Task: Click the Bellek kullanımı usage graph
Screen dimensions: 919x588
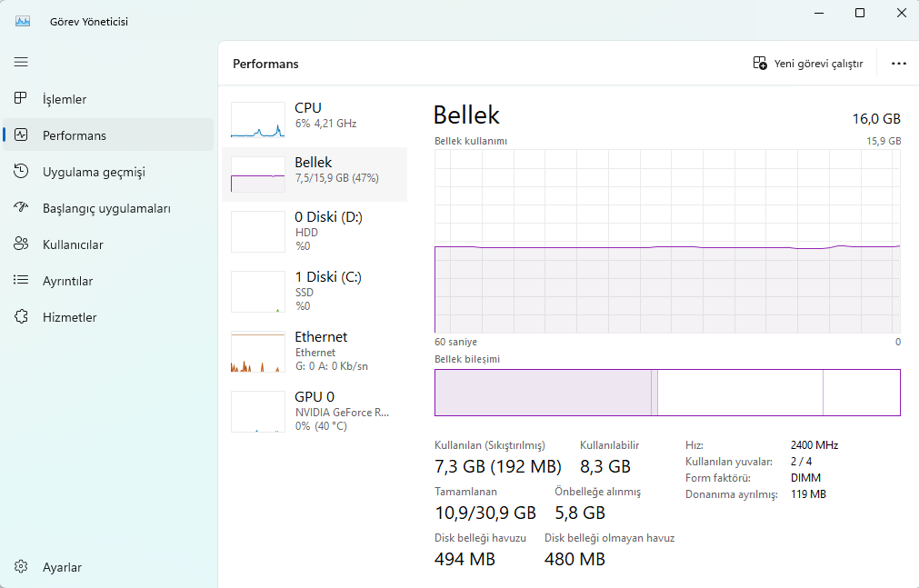Action: (667, 242)
